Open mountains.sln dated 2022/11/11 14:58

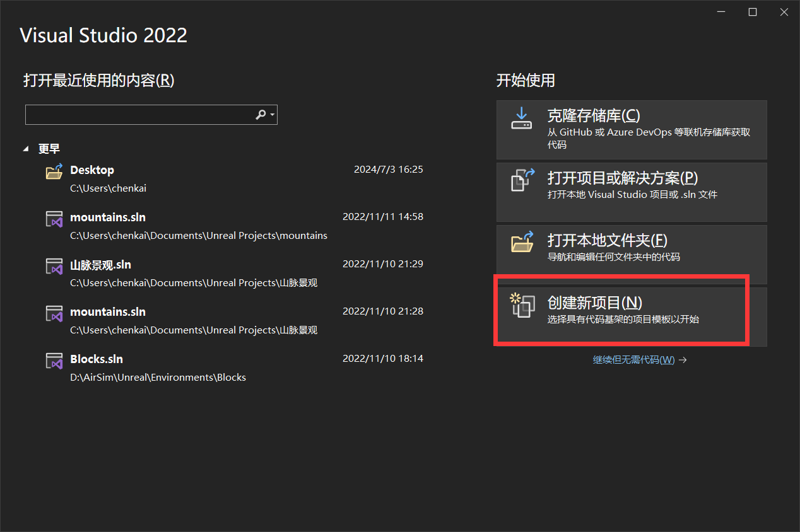pyautogui.click(x=233, y=226)
